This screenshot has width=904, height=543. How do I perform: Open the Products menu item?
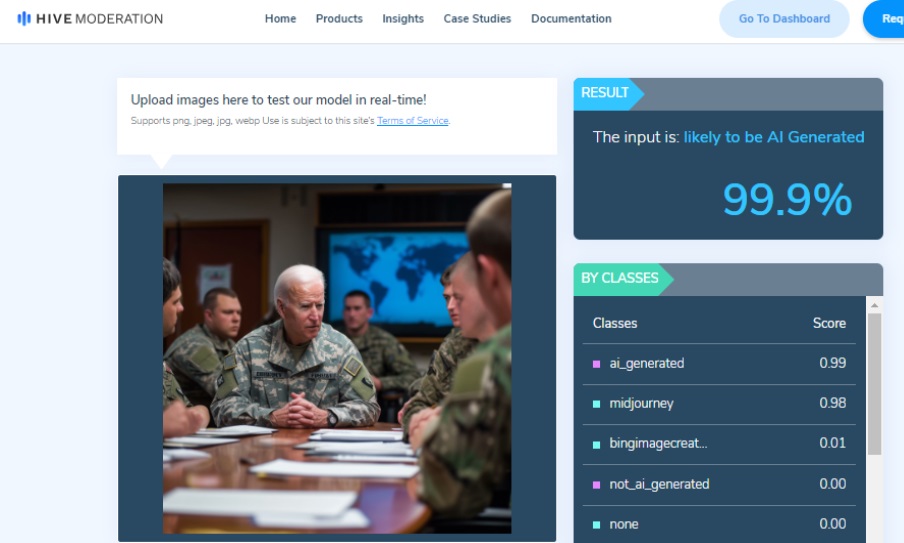click(x=339, y=19)
